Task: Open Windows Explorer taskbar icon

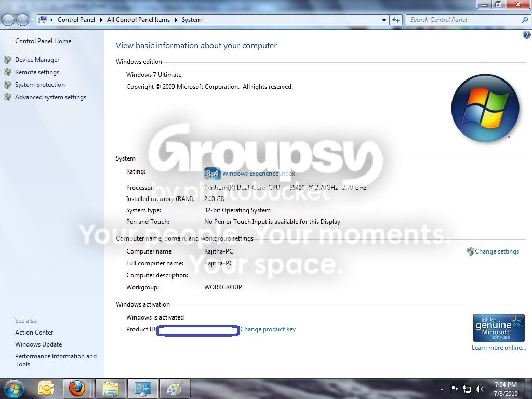Action: [x=111, y=389]
